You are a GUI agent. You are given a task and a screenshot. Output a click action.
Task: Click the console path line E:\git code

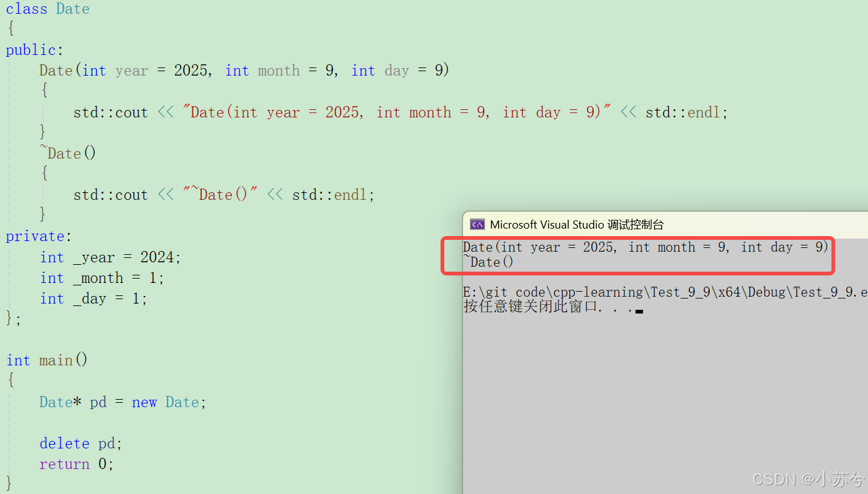tap(665, 292)
